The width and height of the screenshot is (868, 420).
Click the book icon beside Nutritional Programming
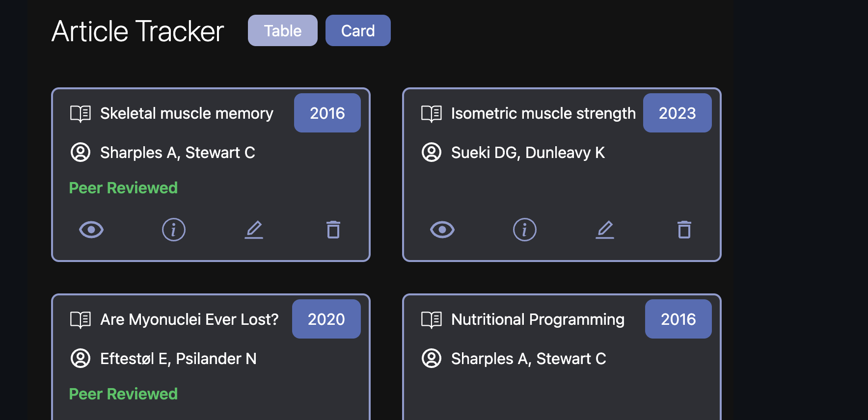click(432, 319)
